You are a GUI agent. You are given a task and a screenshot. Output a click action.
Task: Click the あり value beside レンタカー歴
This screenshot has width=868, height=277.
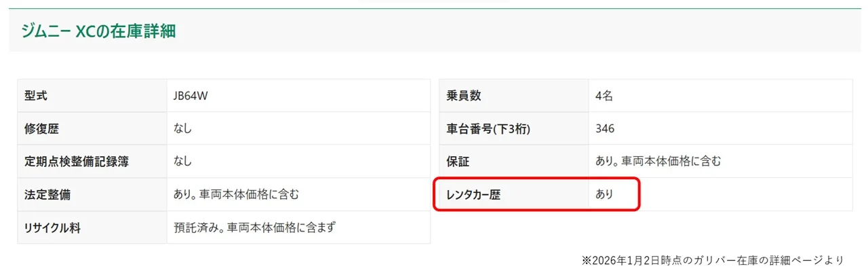pos(604,194)
